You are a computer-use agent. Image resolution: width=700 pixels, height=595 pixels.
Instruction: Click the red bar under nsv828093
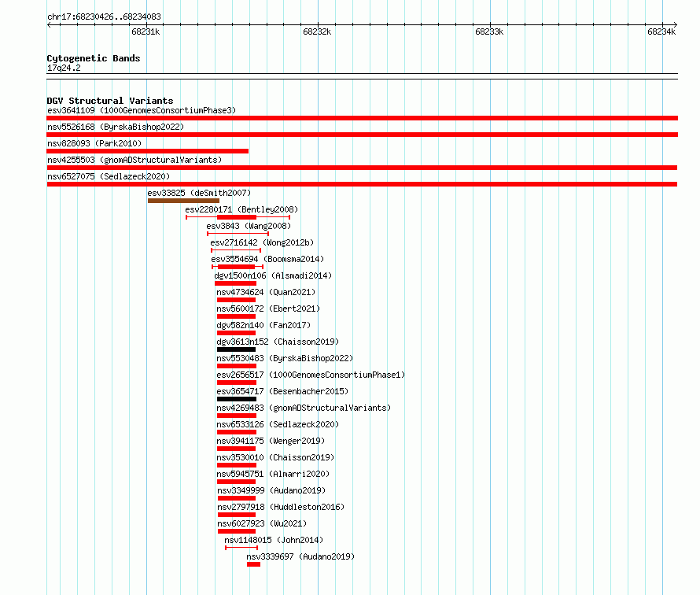pos(147,151)
